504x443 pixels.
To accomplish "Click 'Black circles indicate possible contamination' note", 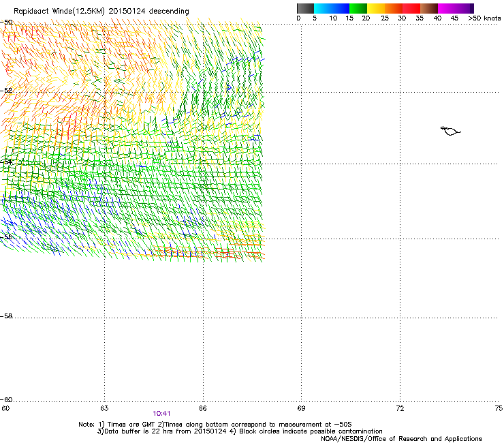I will (311, 431).
